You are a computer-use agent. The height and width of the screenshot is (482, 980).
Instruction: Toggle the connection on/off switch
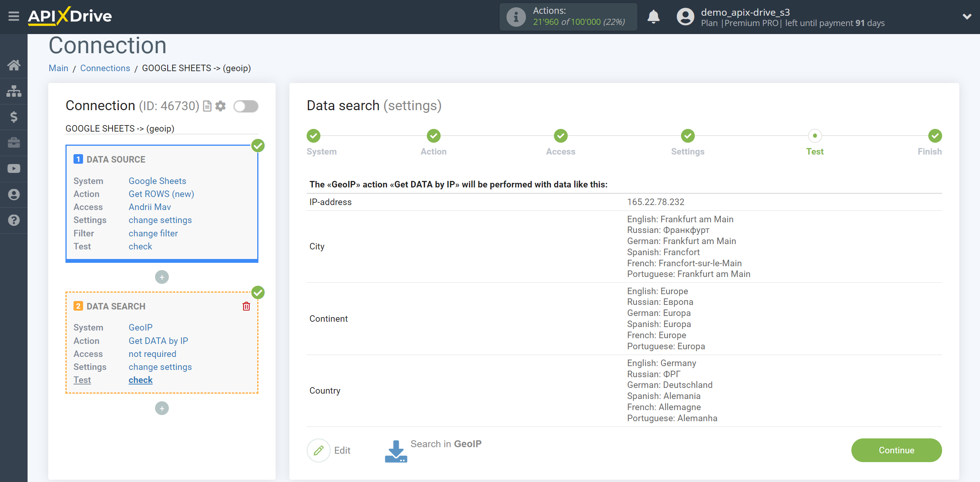(246, 106)
